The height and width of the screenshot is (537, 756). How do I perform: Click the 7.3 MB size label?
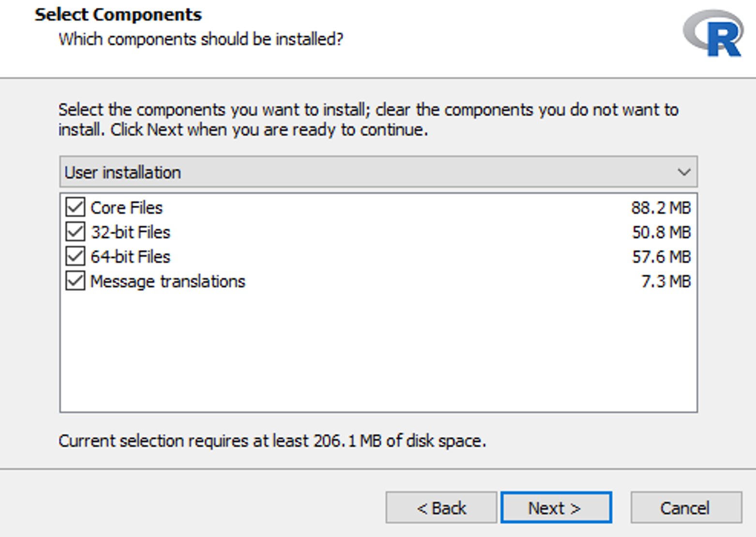666,281
